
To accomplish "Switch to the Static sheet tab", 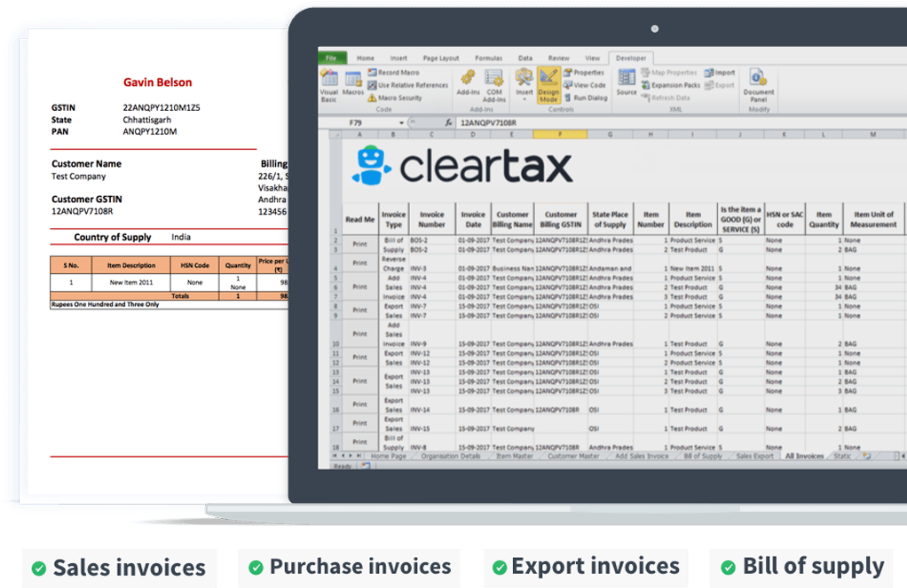I will [842, 456].
